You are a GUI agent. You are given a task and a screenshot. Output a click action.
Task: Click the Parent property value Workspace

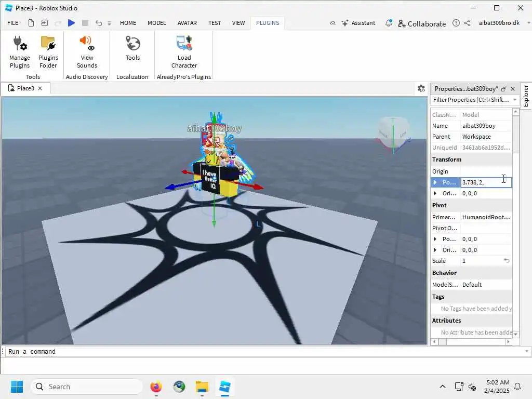486,137
